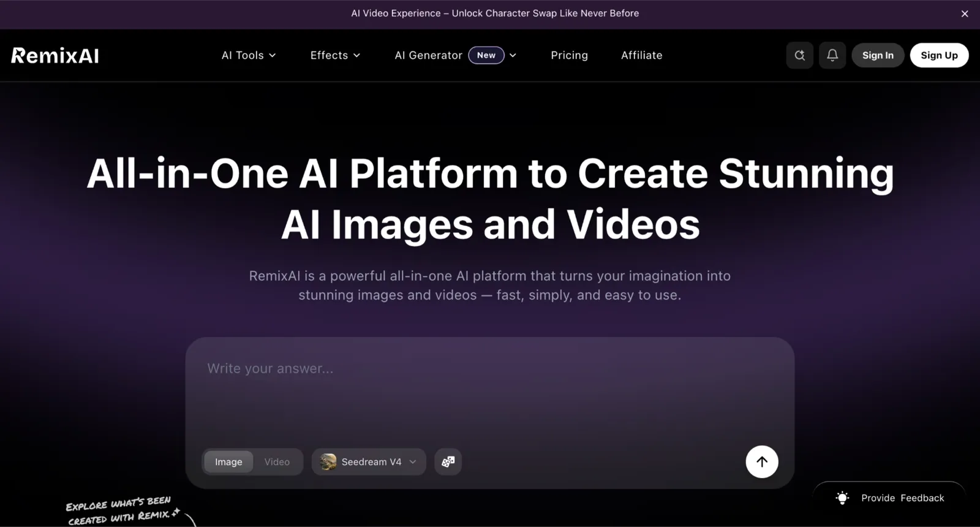Screen dimensions: 980x527
Task: Close the top announcement banner
Action: (965, 13)
